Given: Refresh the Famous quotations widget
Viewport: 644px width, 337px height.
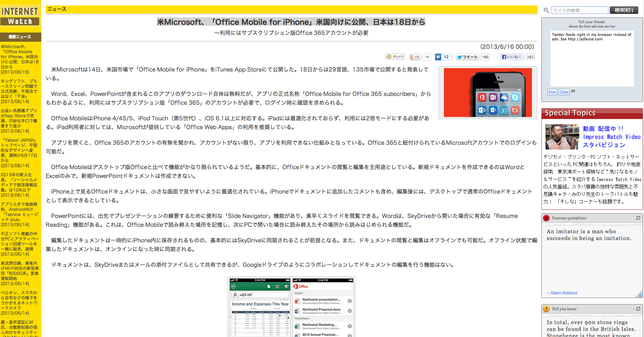Looking at the screenshot, I should (639, 218).
